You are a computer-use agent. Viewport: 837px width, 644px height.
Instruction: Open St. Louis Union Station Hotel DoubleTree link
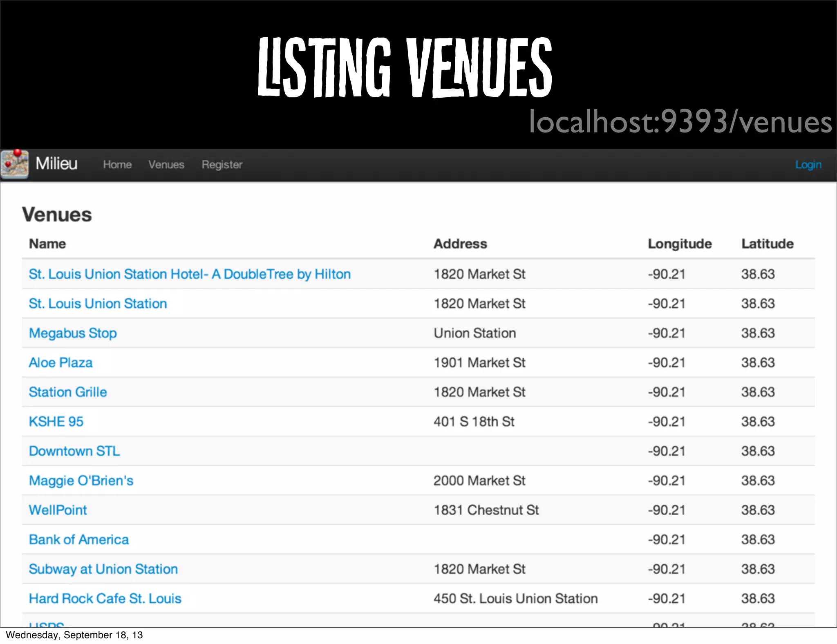190,274
